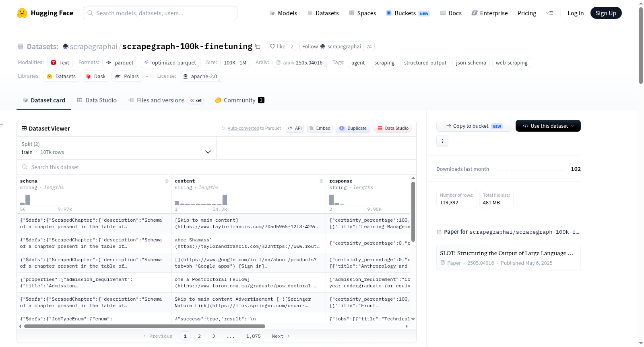This screenshot has width=644, height=347.
Task: Click Copy to bucket button
Action: (474, 126)
